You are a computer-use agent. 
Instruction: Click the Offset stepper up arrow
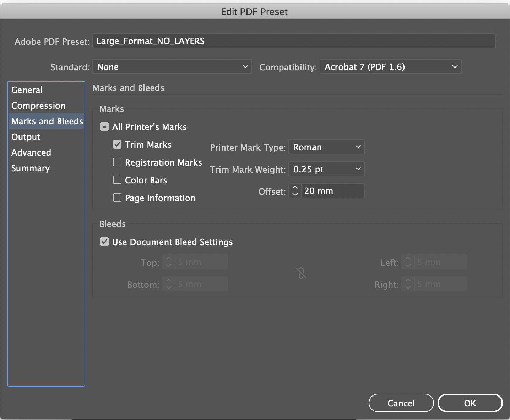click(295, 188)
